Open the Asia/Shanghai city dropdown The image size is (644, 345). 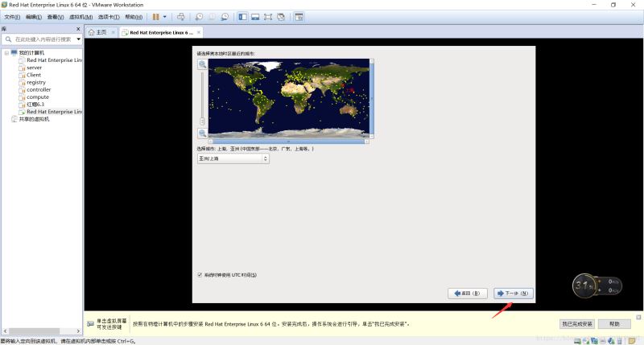click(233, 158)
